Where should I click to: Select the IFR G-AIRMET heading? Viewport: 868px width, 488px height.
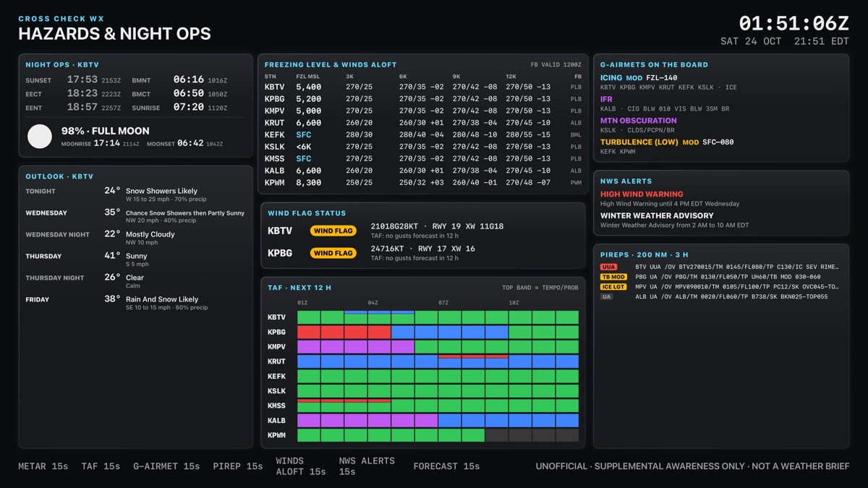[x=606, y=100]
